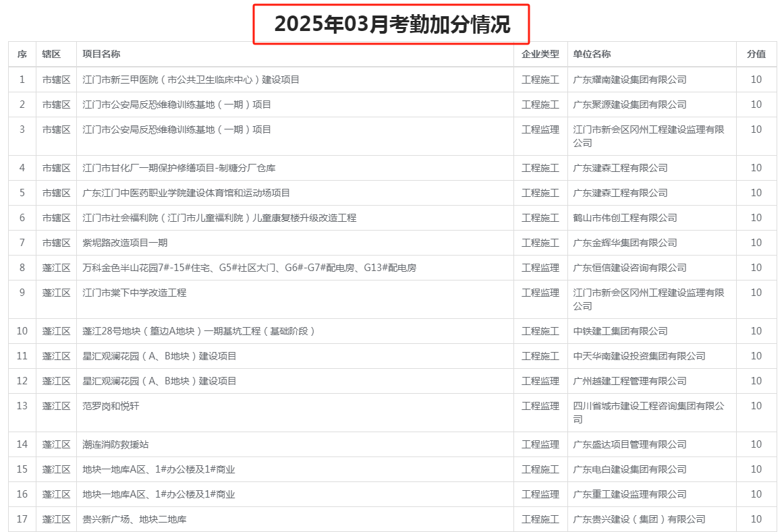Click unit "广东聚源建设集团有限公司"

(629, 105)
